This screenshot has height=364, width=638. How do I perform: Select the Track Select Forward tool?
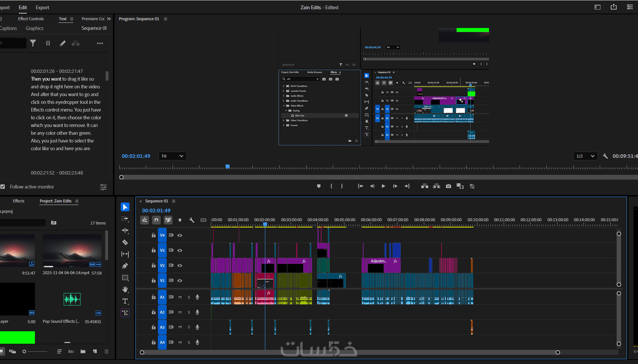125,219
